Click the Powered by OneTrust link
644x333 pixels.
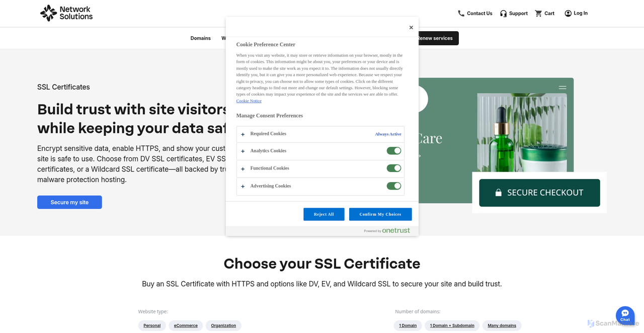tap(386, 230)
